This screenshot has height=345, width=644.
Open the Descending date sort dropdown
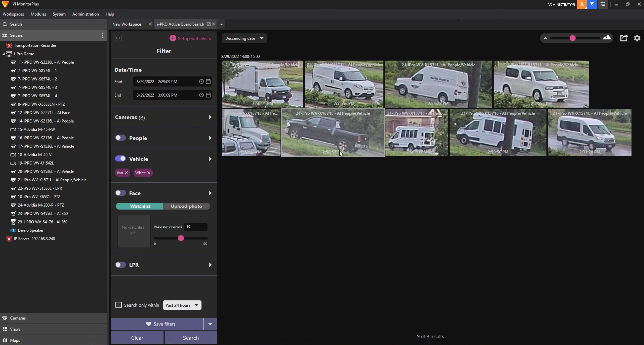tap(244, 38)
